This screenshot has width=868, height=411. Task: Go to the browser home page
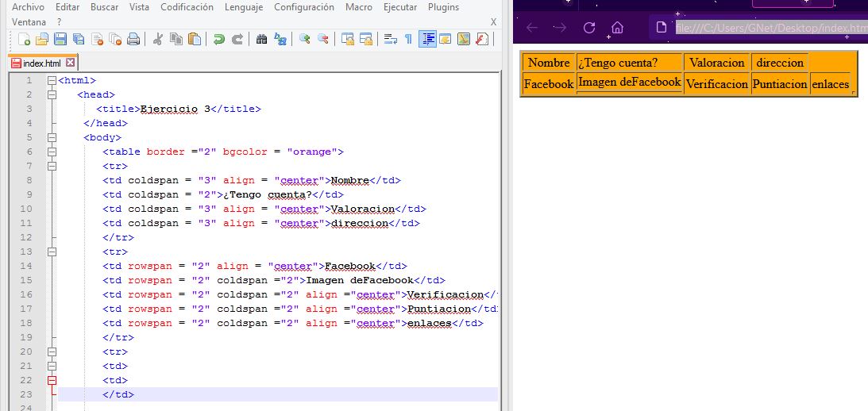pyautogui.click(x=616, y=28)
